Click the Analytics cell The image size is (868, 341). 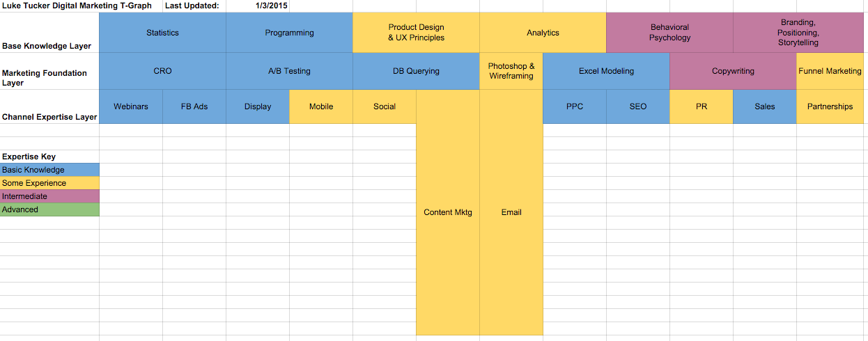click(543, 33)
